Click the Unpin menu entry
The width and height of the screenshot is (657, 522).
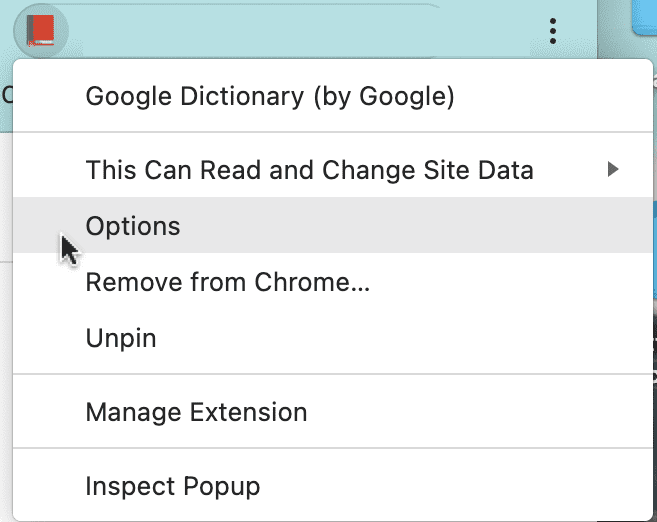[x=121, y=338]
